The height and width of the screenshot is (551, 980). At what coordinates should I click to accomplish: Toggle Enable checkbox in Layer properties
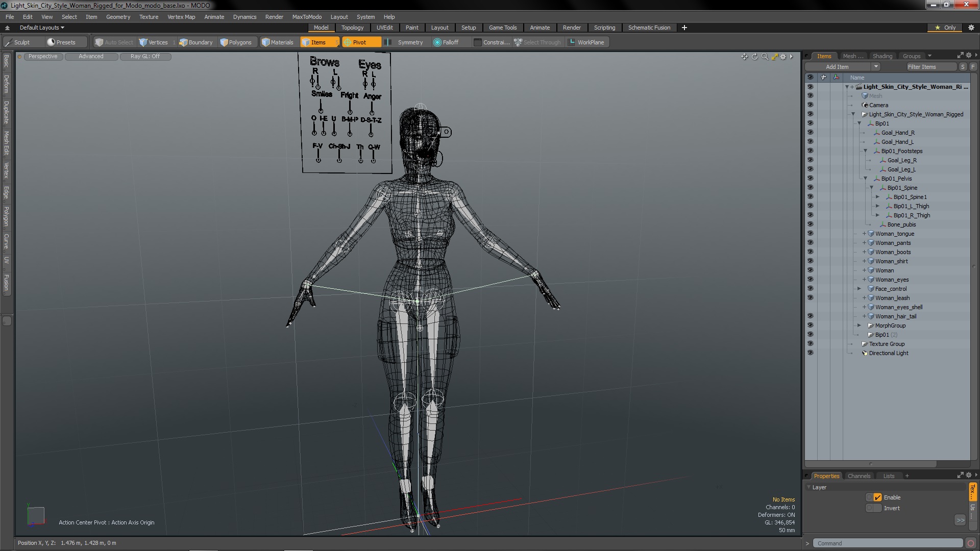click(x=877, y=497)
